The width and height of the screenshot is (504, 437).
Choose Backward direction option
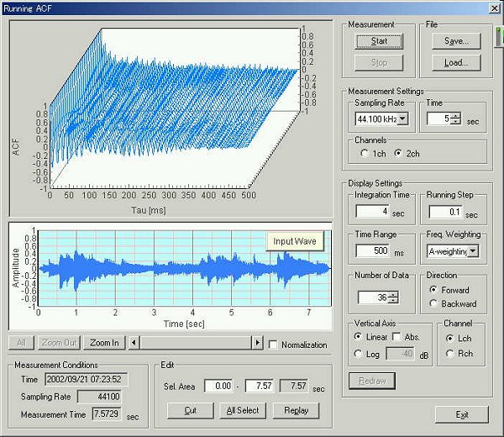point(433,303)
